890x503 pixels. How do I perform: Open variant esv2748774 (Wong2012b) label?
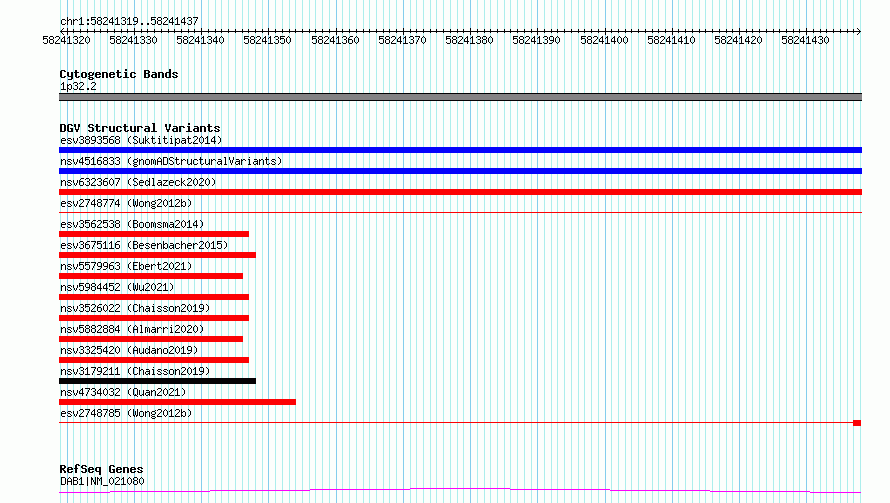tap(126, 203)
